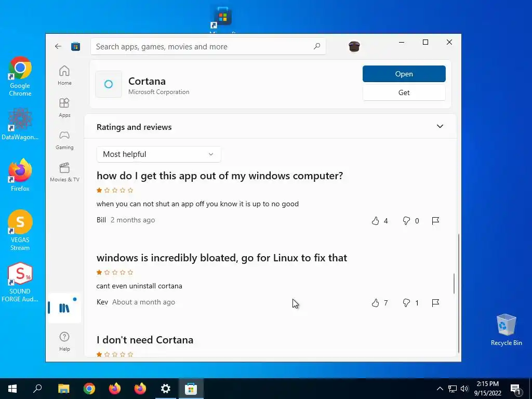Click the 'Microsoft Corporation' publisher text
The width and height of the screenshot is (532, 399).
pyautogui.click(x=159, y=92)
